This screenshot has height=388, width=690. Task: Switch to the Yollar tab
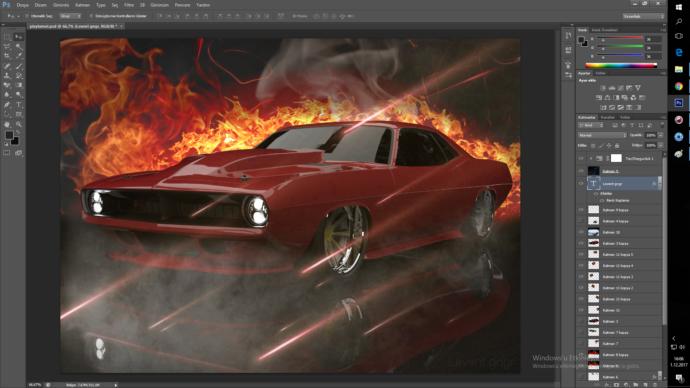625,117
